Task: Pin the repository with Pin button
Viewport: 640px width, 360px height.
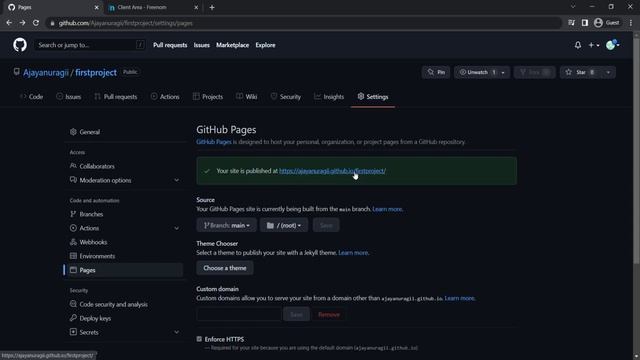Action: click(436, 72)
